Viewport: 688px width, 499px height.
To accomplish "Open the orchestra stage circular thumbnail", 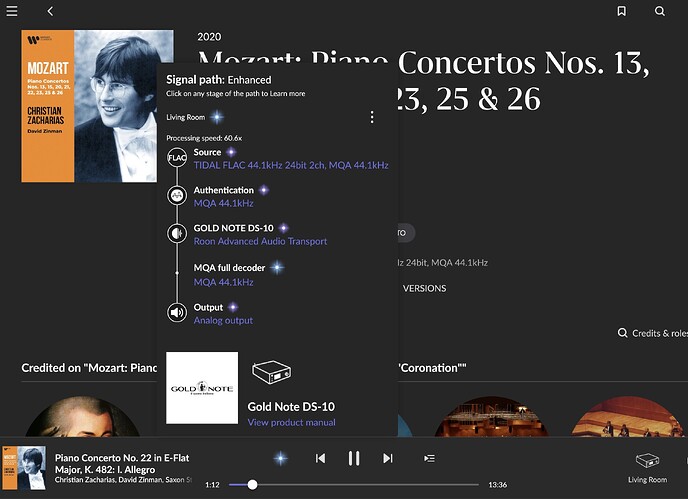I will (628, 417).
